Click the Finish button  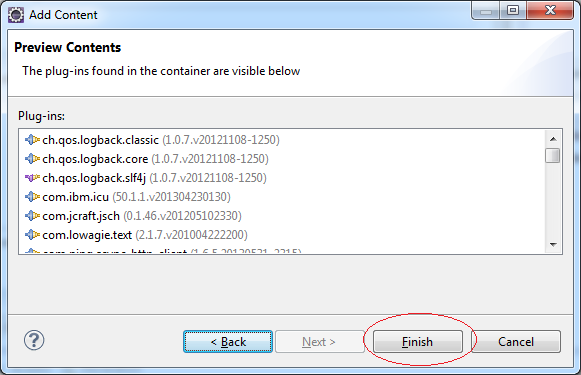point(418,342)
